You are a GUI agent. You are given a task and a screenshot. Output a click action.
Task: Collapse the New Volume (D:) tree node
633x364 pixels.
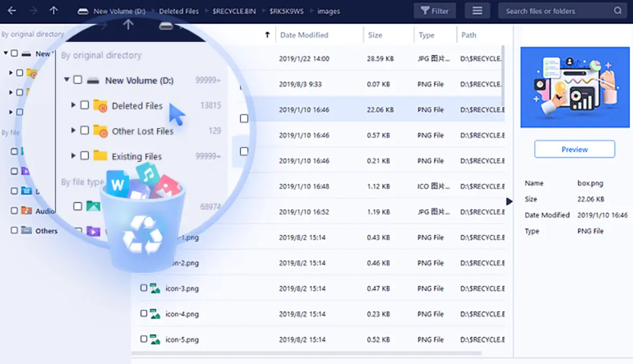[66, 79]
